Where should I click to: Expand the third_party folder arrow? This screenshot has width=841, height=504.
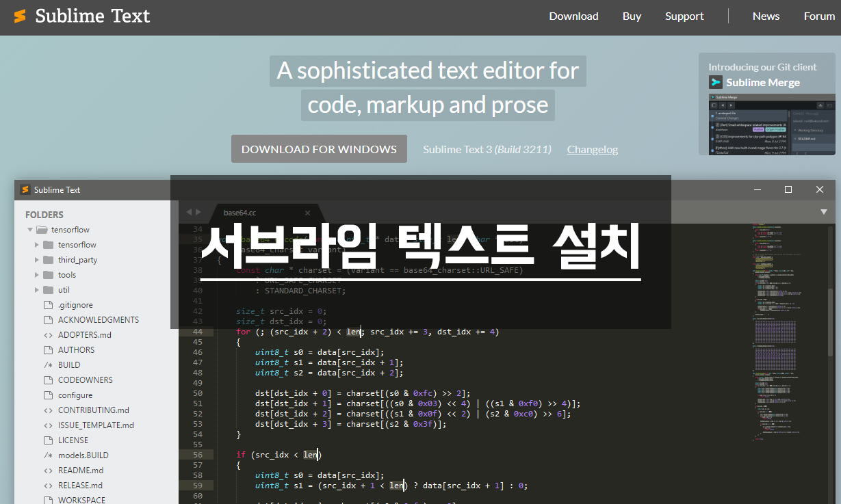point(37,260)
